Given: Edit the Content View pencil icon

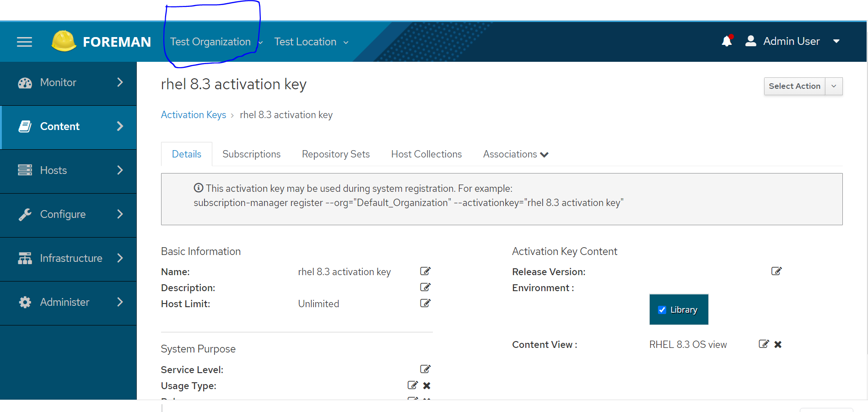Looking at the screenshot, I should point(764,344).
